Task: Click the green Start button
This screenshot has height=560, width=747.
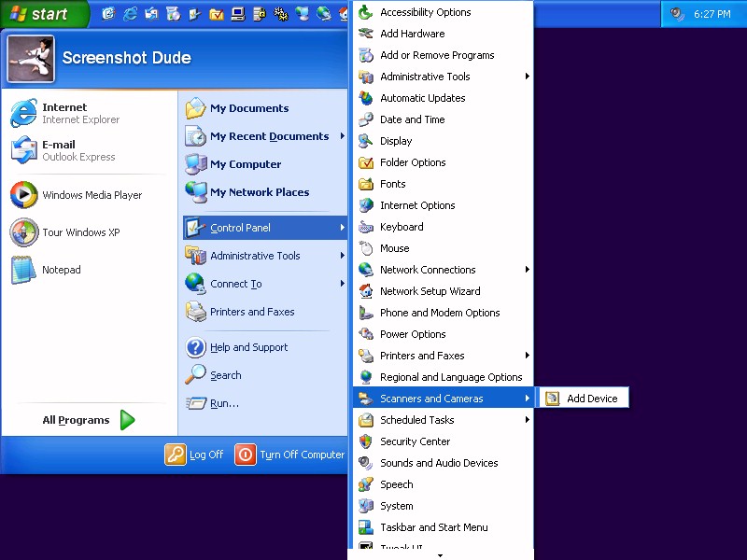Action: [42, 14]
